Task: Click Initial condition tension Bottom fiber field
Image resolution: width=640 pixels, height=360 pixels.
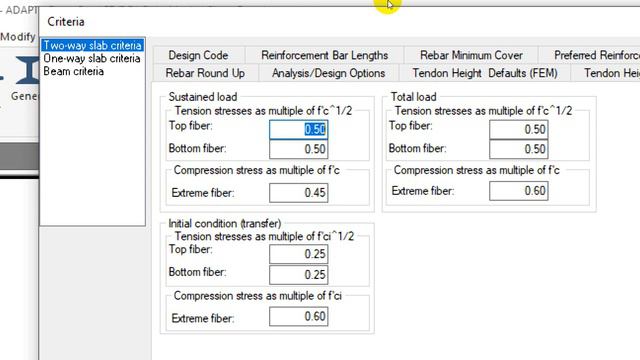Action: point(298,275)
